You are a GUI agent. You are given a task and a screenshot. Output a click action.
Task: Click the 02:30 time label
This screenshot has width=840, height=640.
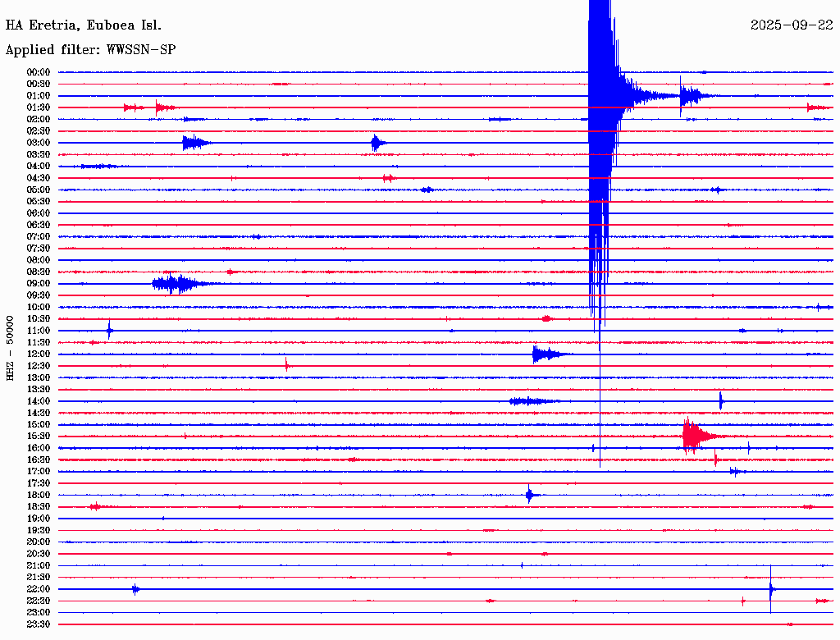coord(39,130)
